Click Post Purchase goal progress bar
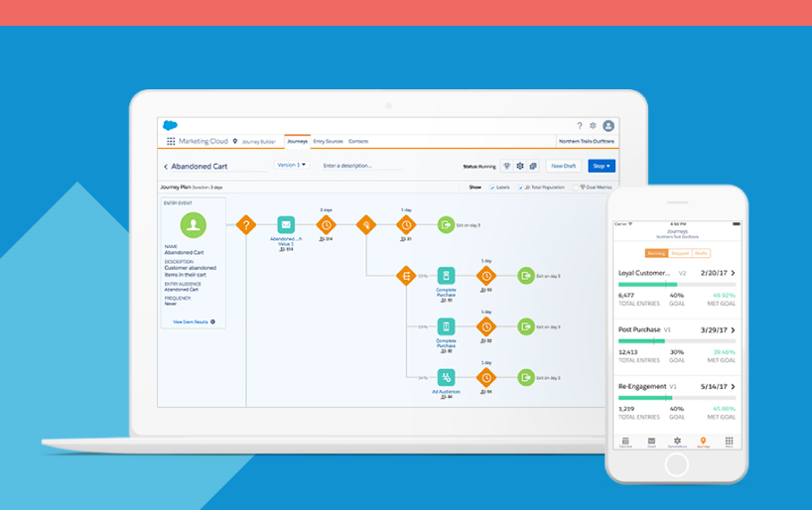 point(677,340)
